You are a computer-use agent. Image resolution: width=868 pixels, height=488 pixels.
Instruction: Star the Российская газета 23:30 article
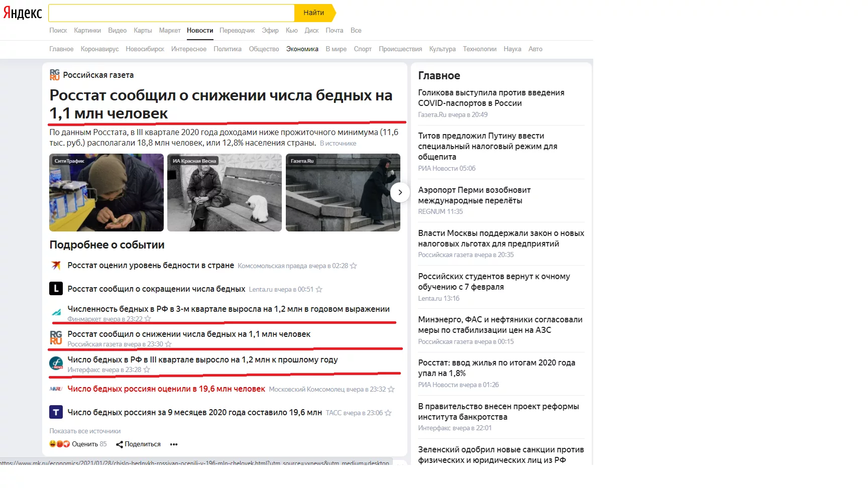click(168, 344)
